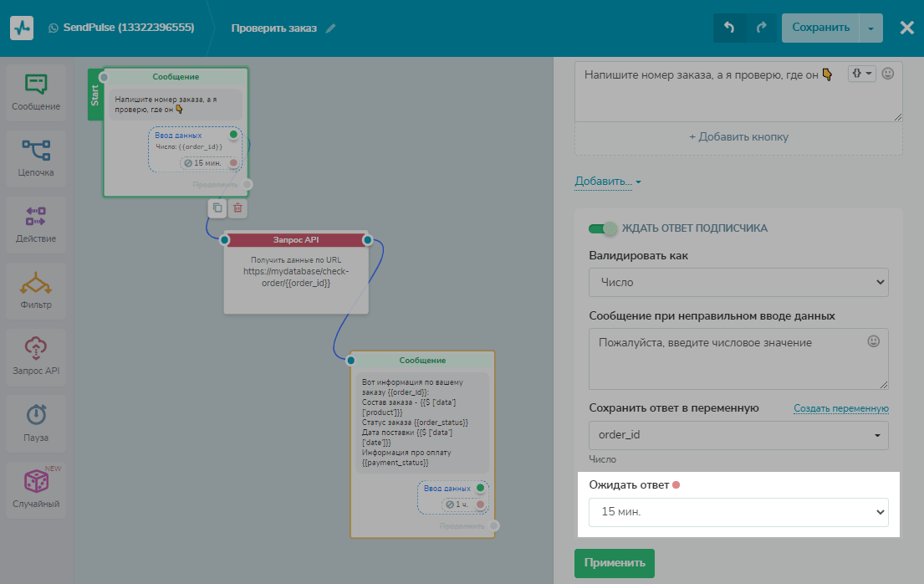The width and height of the screenshot is (924, 584).
Task: Open emoji picker for message text
Action: (x=888, y=74)
